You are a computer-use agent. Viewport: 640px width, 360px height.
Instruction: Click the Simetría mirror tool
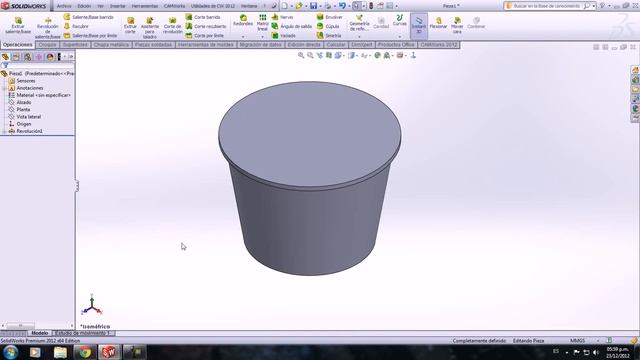coord(329,36)
